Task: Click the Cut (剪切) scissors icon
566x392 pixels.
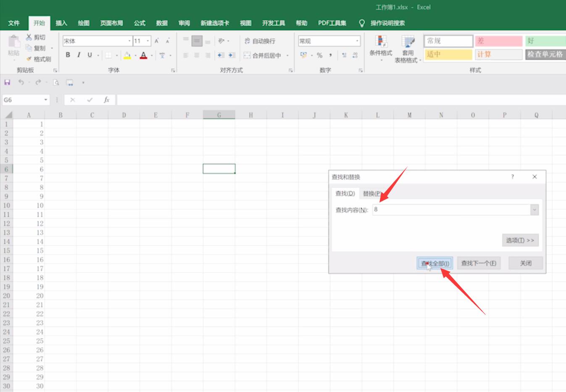Action: [x=29, y=37]
